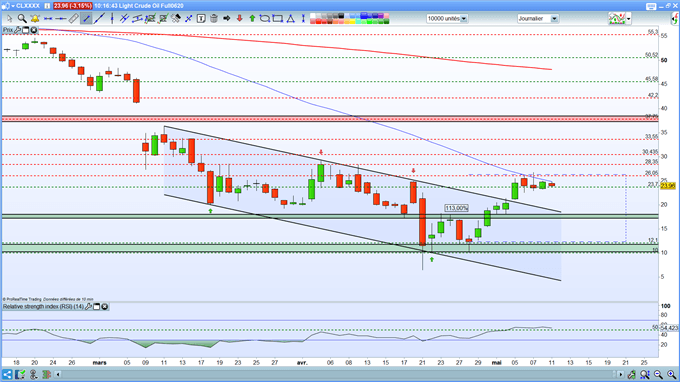The width and height of the screenshot is (680, 382).
Task: Choose the parallel channel tool
Action: click(x=137, y=18)
